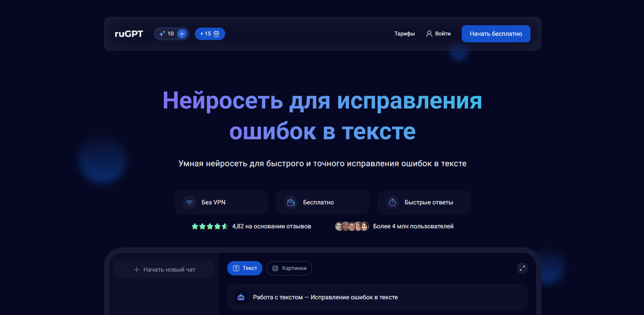644x315 pixels.
Task: Click the 4,82 на основании отзывов text
Action: (272, 226)
